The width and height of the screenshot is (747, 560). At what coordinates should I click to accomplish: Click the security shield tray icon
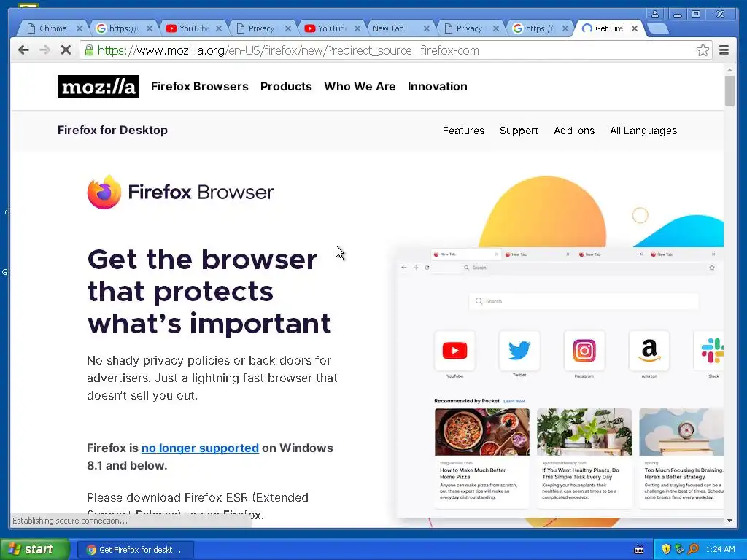[666, 549]
